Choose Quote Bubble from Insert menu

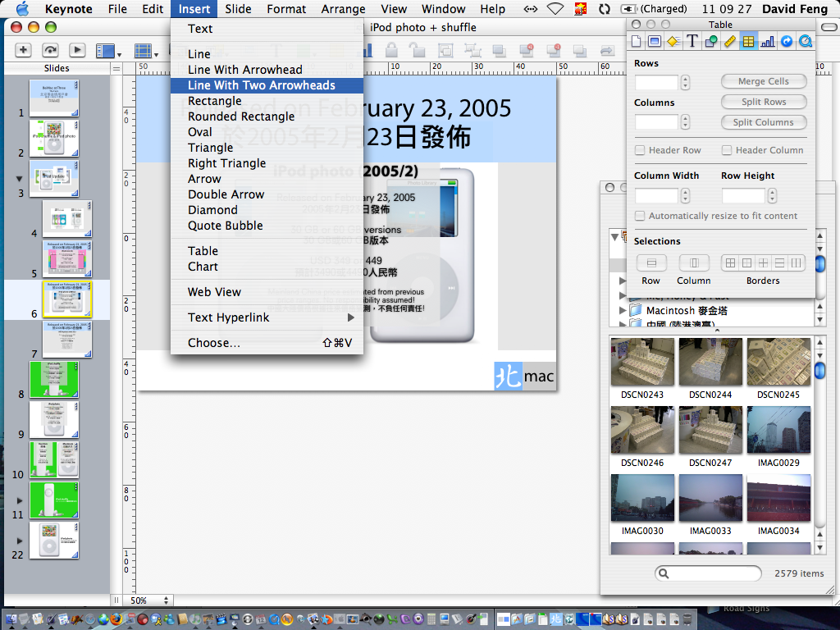point(267,226)
